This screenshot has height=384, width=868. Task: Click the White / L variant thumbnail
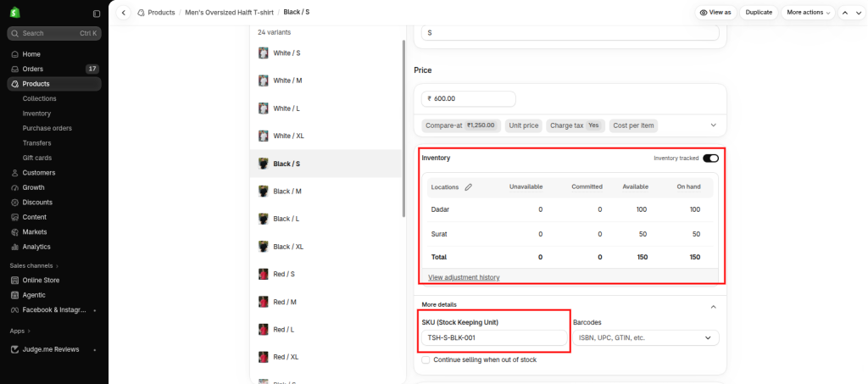coord(264,109)
